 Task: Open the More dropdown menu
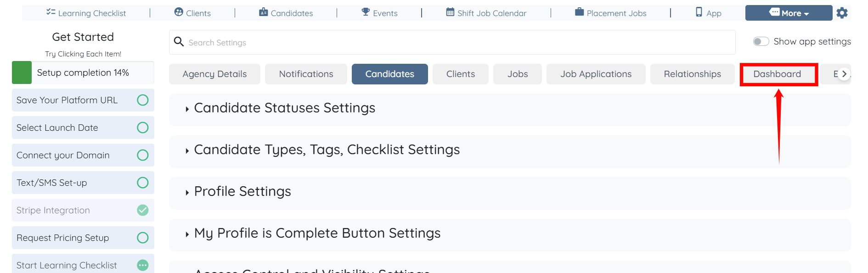pyautogui.click(x=789, y=13)
